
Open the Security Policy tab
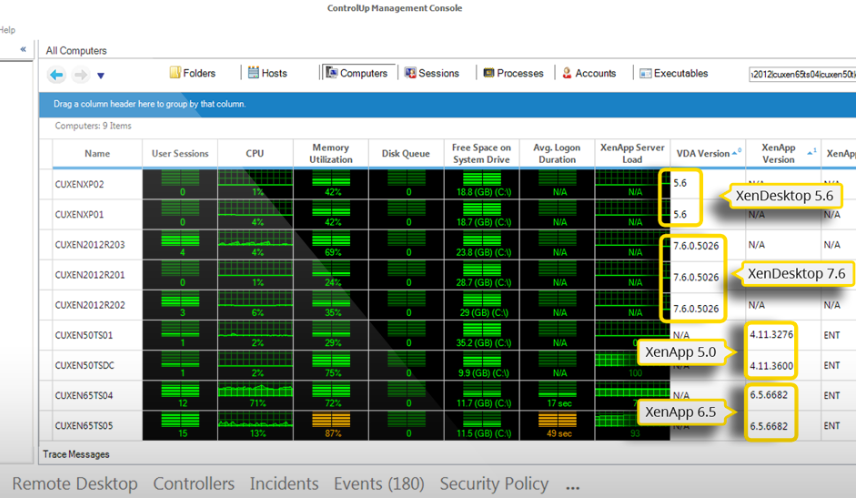(494, 483)
